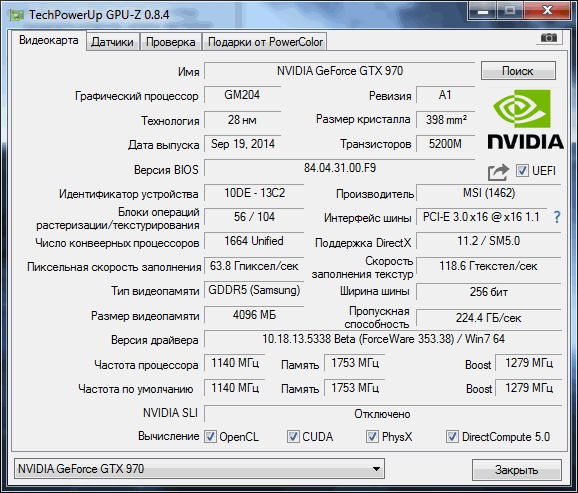Toggle the CUDA checkbox
Screen dimensions: 578x493
pyautogui.click(x=293, y=437)
